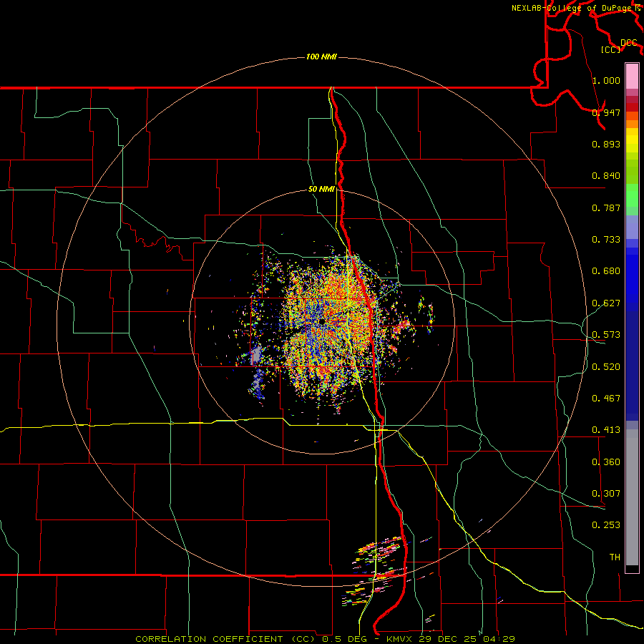Click the 0.627 scale value
The image size is (644, 644).
[x=606, y=303]
